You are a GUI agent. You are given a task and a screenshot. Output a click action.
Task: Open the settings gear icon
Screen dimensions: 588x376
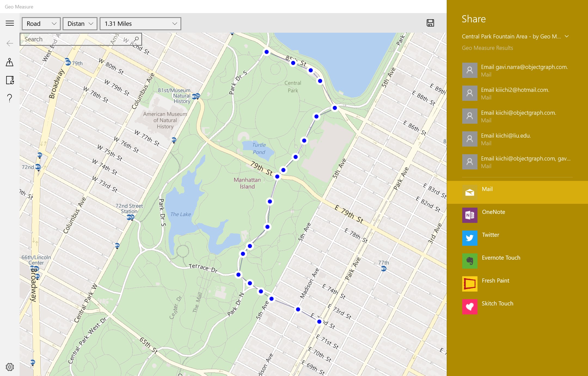coord(10,367)
